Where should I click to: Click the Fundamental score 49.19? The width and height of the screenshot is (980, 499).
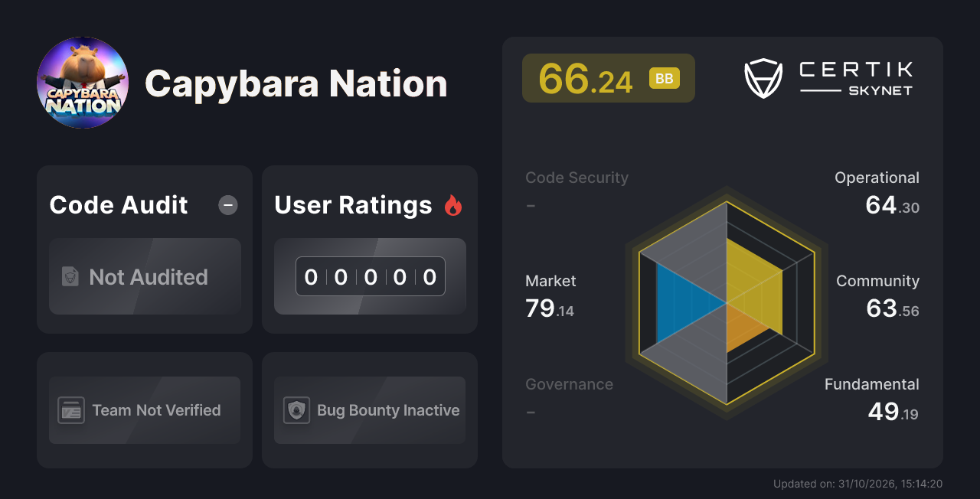coord(893,412)
